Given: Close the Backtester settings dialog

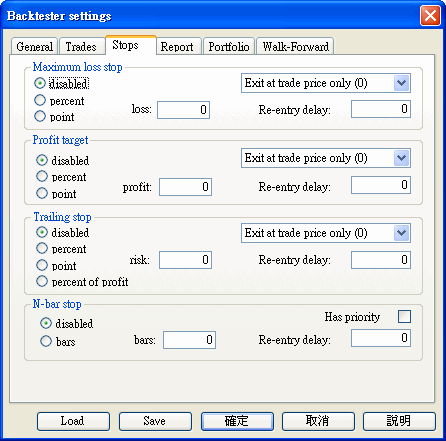Looking at the screenshot, I should click(x=430, y=15).
